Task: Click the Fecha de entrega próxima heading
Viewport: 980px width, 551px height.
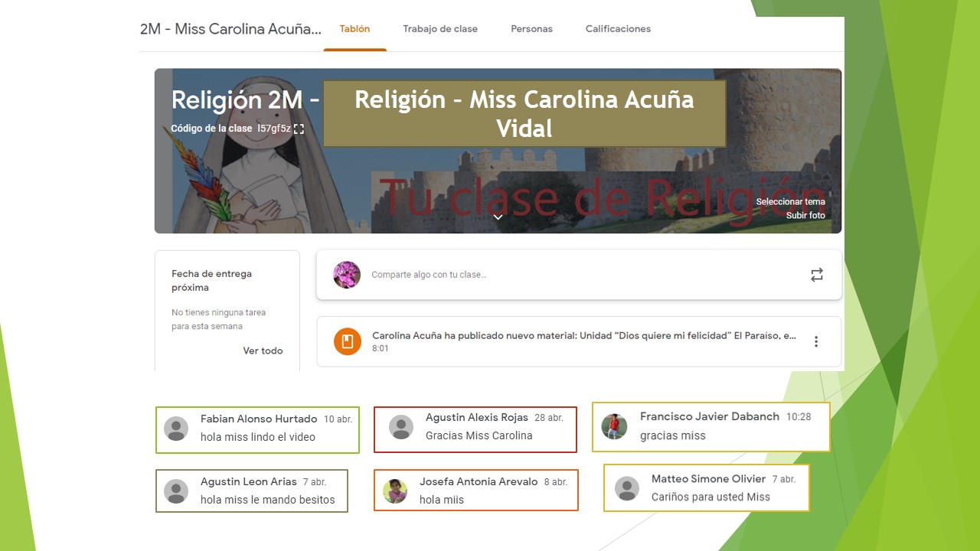Action: (x=211, y=280)
